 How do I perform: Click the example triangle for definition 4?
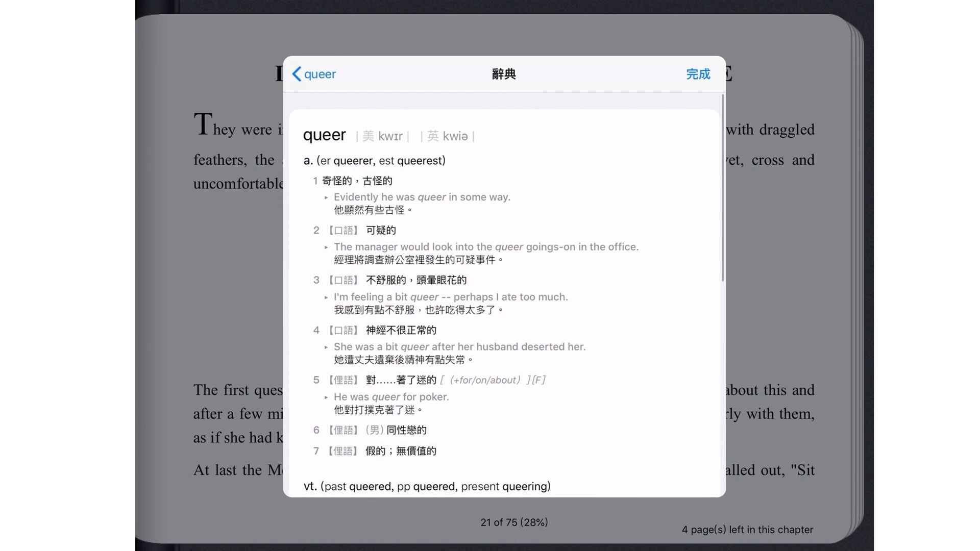point(326,347)
